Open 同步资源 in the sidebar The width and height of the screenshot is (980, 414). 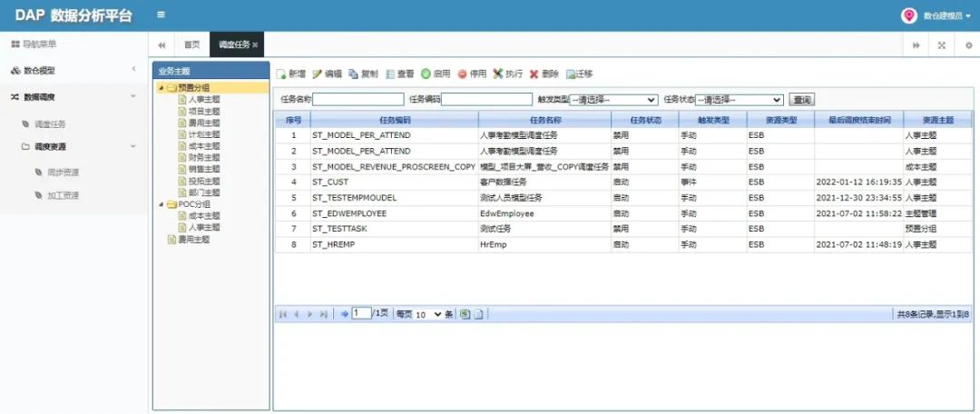pos(64,172)
